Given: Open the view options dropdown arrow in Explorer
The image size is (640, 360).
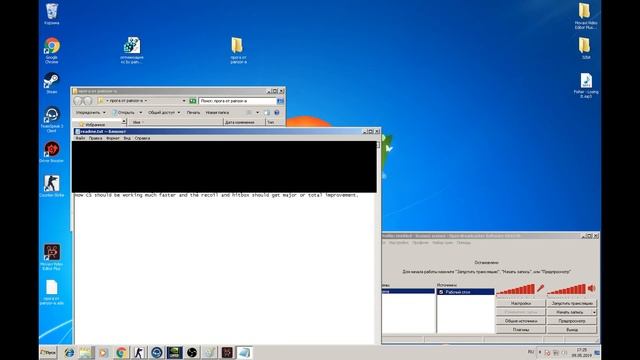Looking at the screenshot, I should pyautogui.click(x=257, y=112).
